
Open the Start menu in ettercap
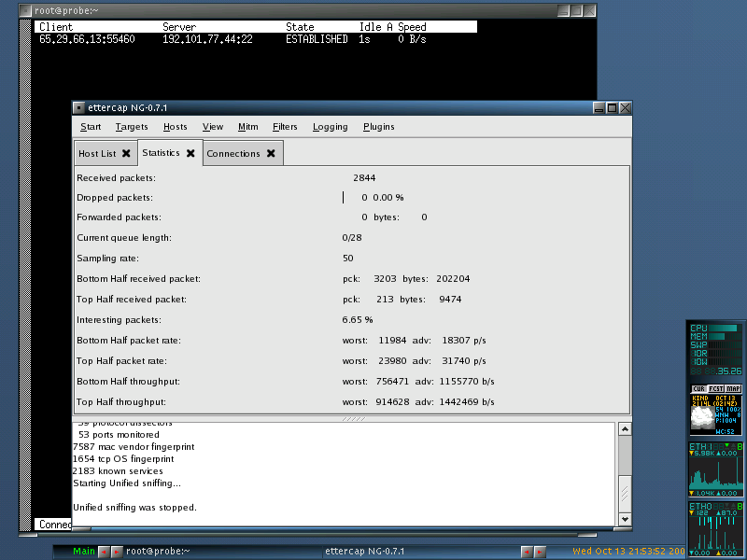point(91,127)
